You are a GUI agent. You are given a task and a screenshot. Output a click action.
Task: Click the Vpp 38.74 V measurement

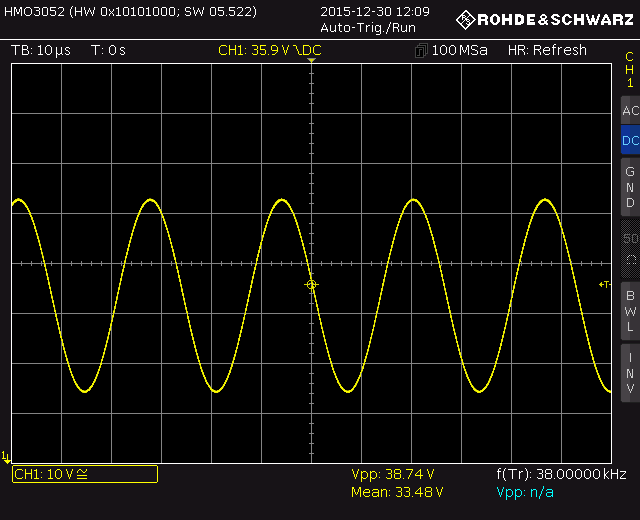[392, 474]
